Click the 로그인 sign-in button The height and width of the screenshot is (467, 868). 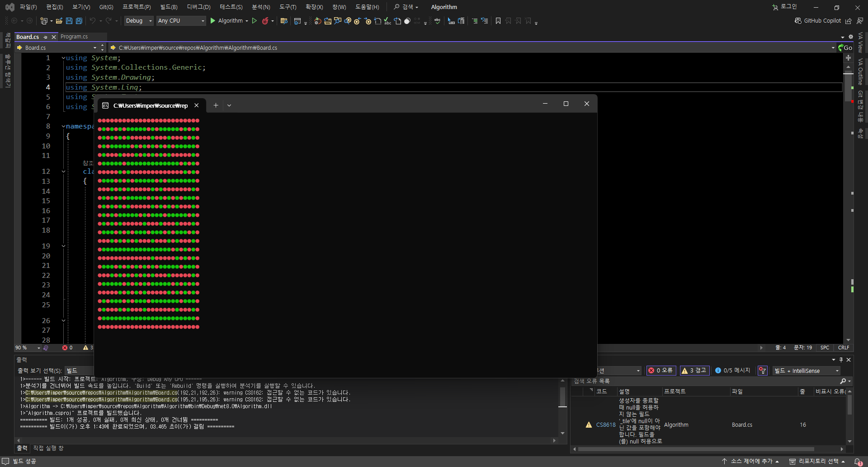click(785, 7)
